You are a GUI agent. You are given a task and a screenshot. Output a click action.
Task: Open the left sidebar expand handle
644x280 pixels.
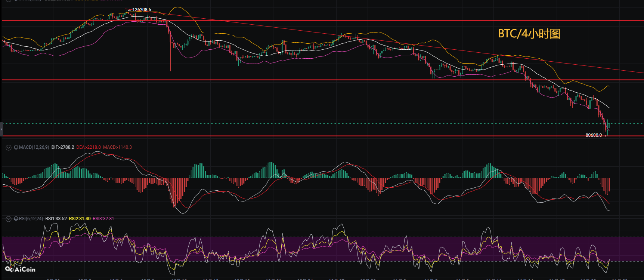(x=1, y=129)
